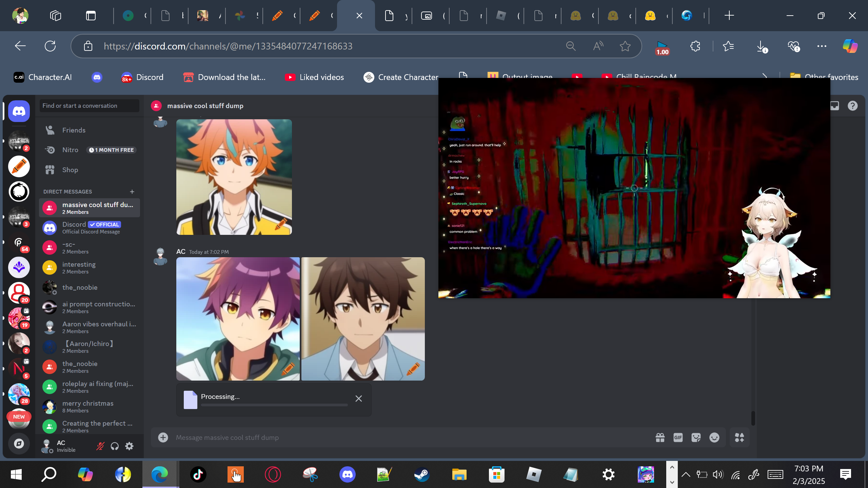Open the merry christmas group DM
Viewport: 868px width, 488px height.
pos(90,407)
